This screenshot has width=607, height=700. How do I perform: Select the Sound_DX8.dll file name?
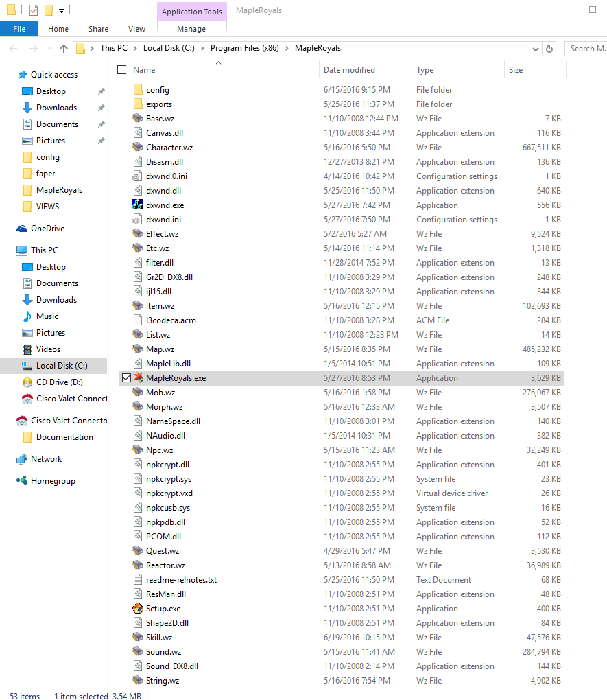(172, 666)
